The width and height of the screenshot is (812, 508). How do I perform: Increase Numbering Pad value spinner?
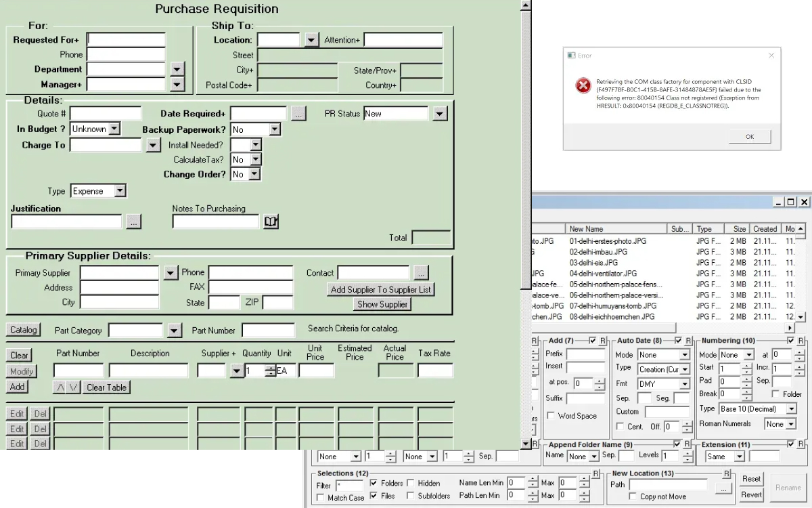[747, 379]
